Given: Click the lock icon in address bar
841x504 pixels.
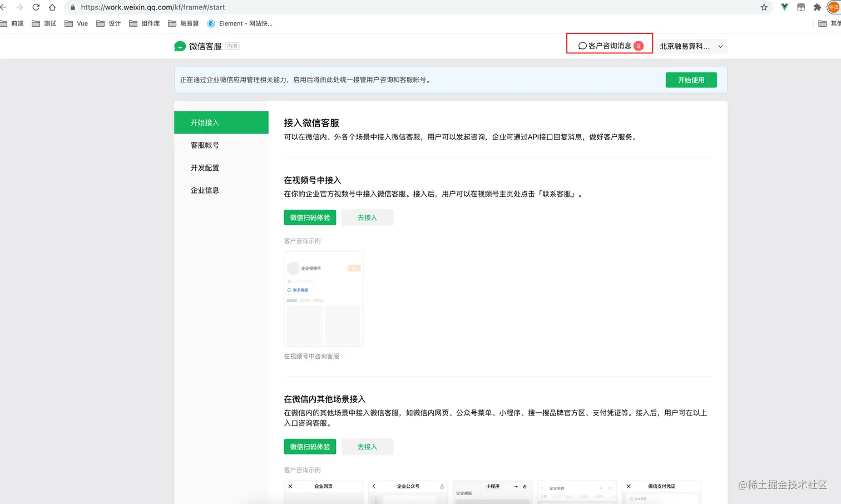Looking at the screenshot, I should (72, 7).
